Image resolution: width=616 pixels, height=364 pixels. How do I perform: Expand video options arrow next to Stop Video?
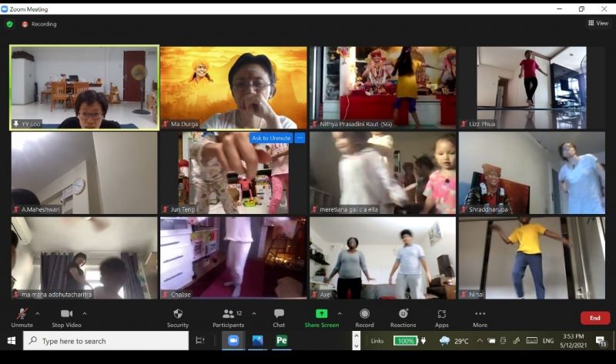click(x=85, y=313)
